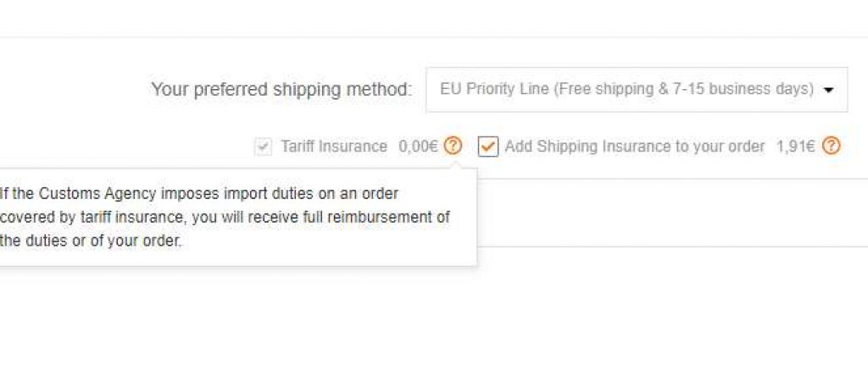Viewport: 868px width, 377px height.
Task: Click the Tariff Insurance help question mark icon
Action: click(453, 146)
